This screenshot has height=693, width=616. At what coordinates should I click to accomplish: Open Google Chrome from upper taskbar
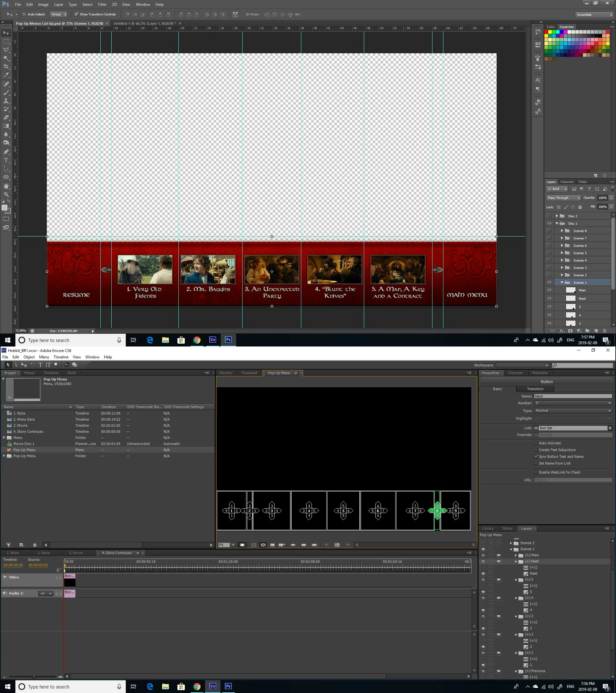[x=197, y=340]
